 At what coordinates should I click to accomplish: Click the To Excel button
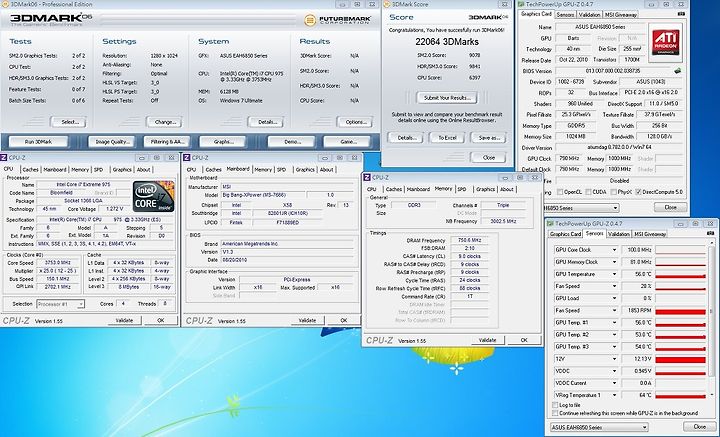(447, 138)
